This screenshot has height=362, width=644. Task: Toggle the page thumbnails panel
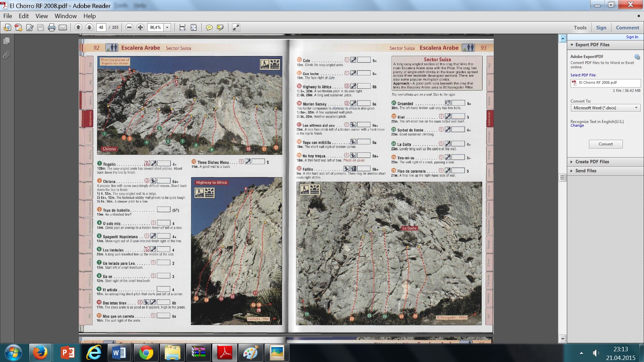coord(6,41)
